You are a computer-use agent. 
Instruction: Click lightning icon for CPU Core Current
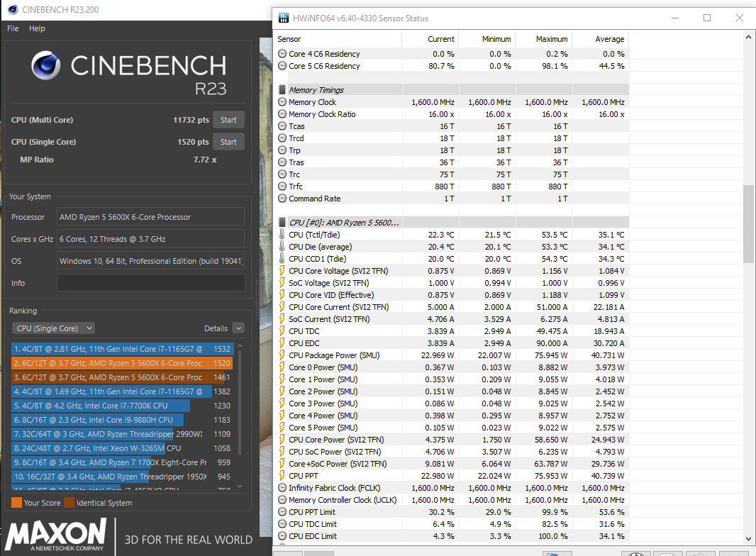(282, 306)
